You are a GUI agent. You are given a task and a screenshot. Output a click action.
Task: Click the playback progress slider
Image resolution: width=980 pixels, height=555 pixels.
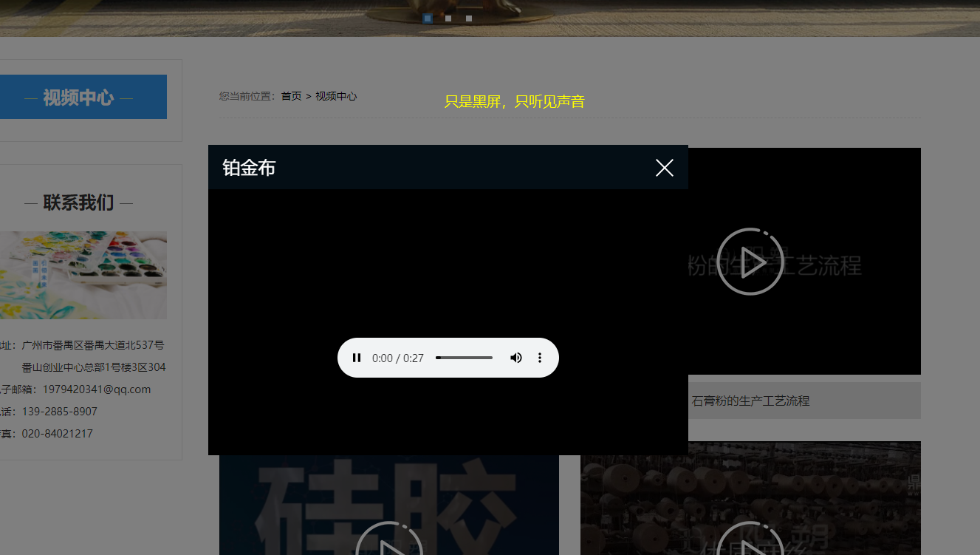click(464, 358)
